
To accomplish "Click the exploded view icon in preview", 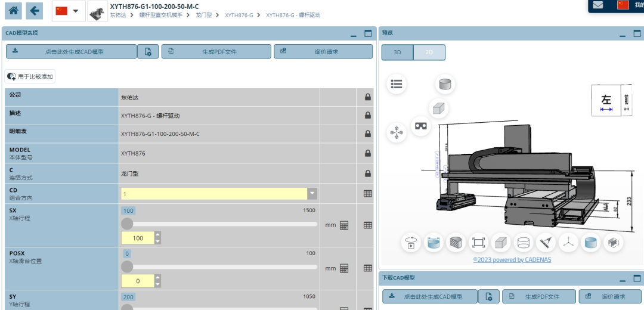I will [x=397, y=132].
